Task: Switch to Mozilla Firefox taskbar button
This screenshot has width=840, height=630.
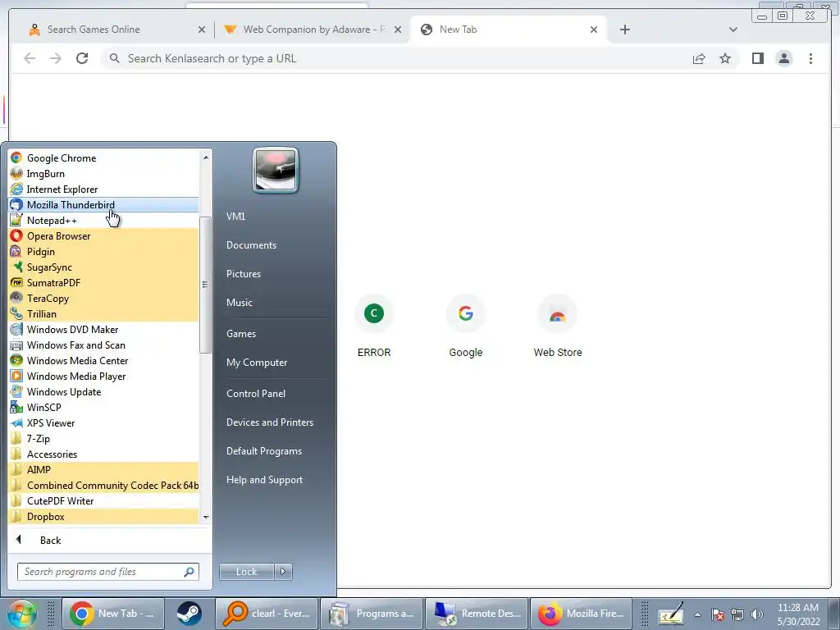Action: click(x=582, y=614)
